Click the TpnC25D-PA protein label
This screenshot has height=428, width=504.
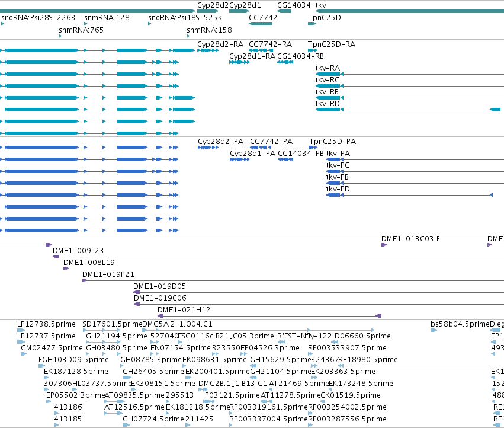[332, 142]
